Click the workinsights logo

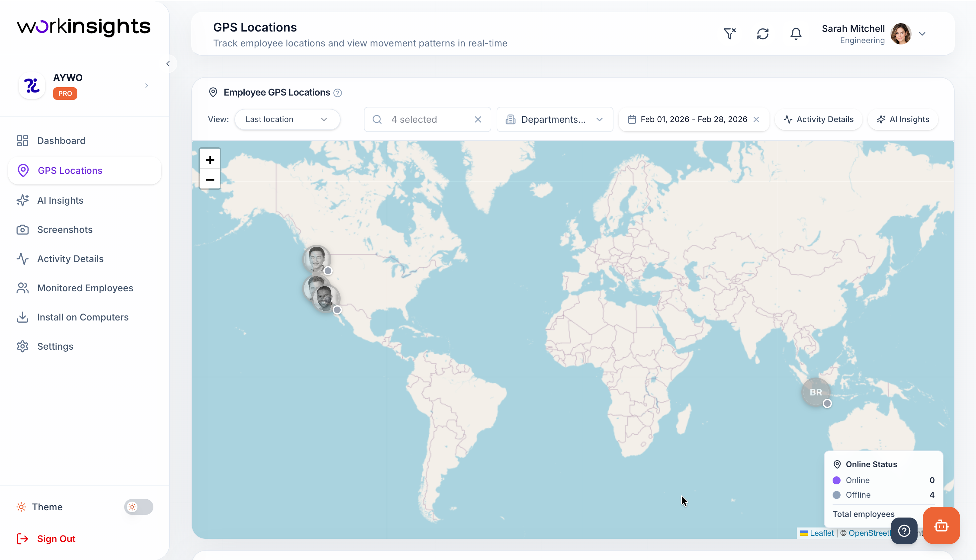[x=84, y=27]
